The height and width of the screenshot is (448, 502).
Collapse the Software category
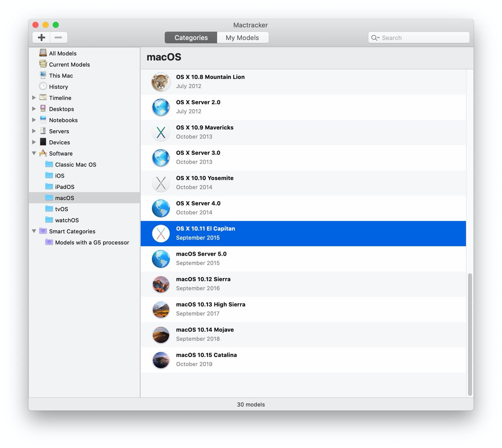[x=34, y=153]
